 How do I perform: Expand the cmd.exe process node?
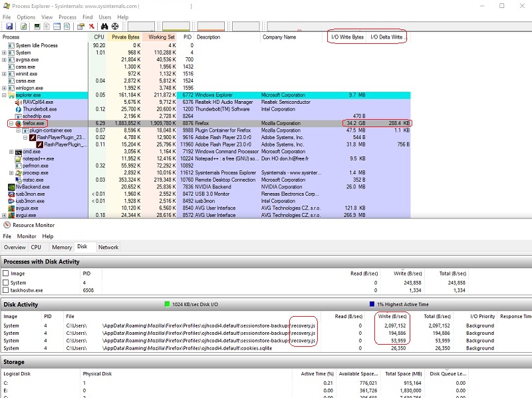[x=11, y=152]
